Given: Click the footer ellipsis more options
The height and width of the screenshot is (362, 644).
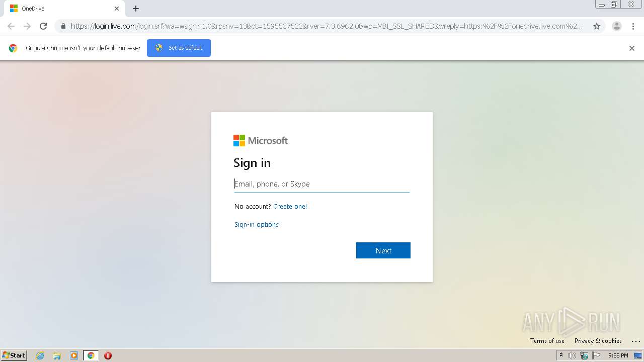Looking at the screenshot, I should tap(635, 341).
